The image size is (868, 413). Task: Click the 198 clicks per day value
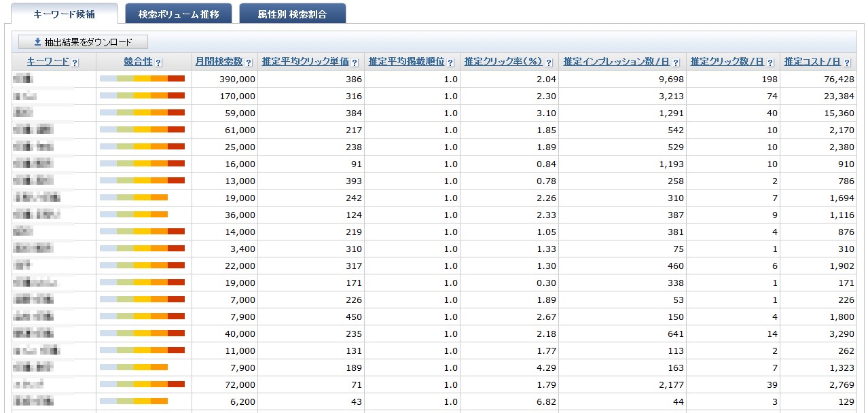pyautogui.click(x=768, y=79)
